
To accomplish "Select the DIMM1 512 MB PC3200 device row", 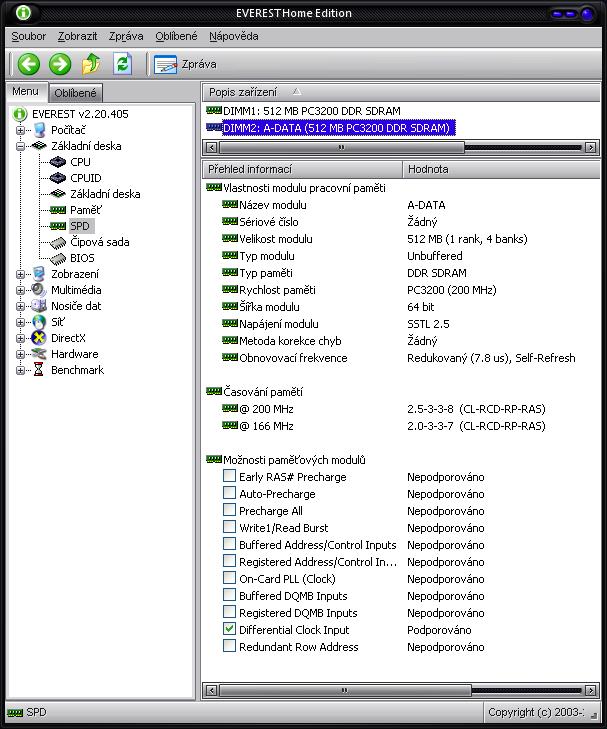I will [x=310, y=111].
